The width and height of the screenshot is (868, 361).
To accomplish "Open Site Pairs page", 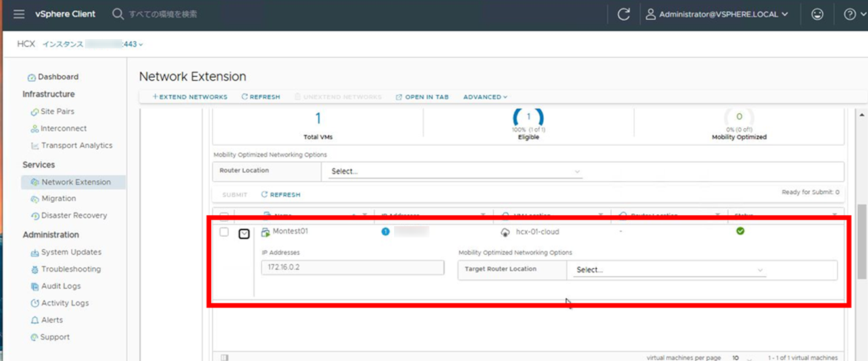I will (x=58, y=111).
